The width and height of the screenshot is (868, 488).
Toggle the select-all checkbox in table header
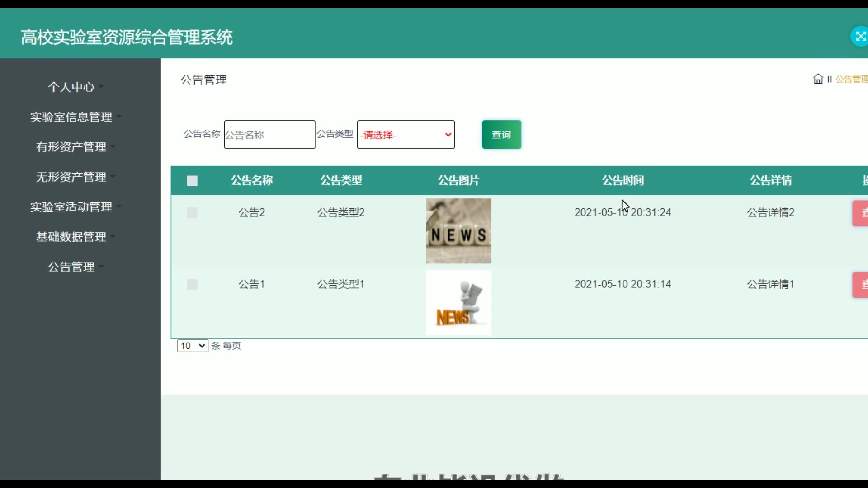[x=192, y=181]
